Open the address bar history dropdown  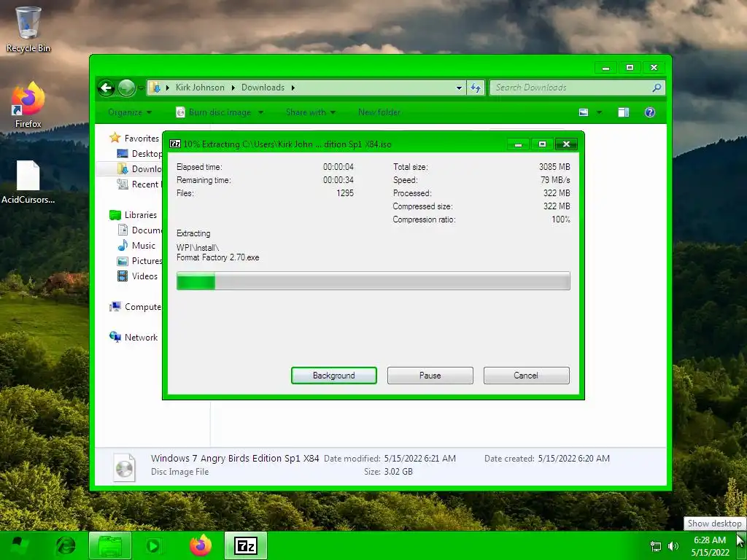(459, 87)
